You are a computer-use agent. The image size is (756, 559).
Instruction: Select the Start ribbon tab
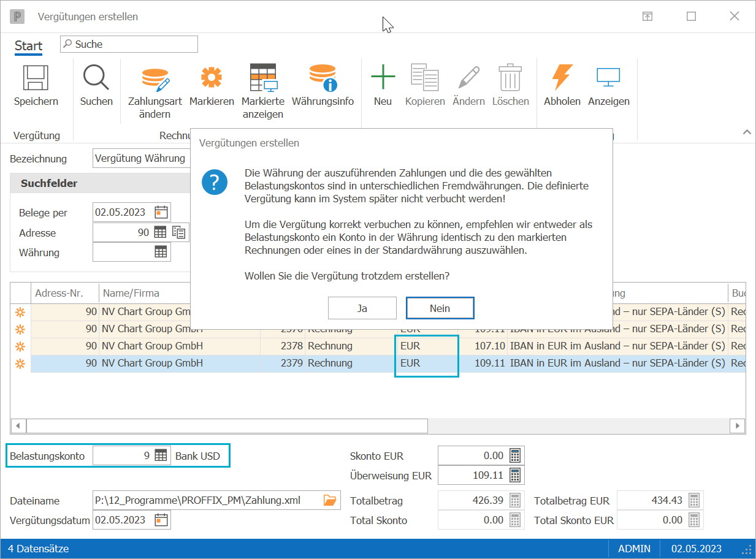(28, 47)
